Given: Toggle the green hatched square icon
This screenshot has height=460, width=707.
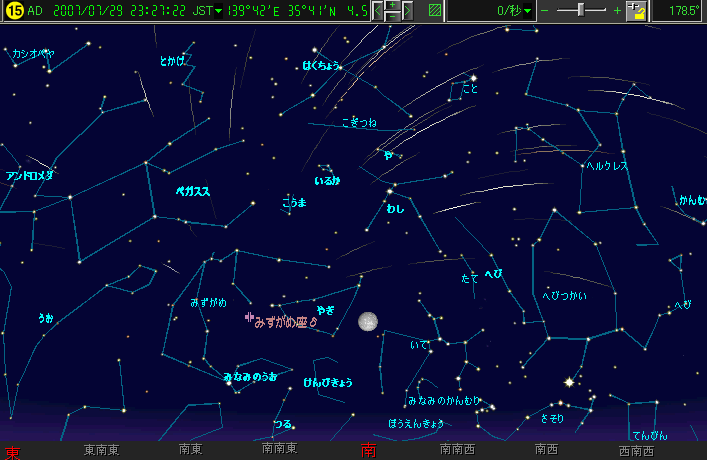Looking at the screenshot, I should 434,11.
